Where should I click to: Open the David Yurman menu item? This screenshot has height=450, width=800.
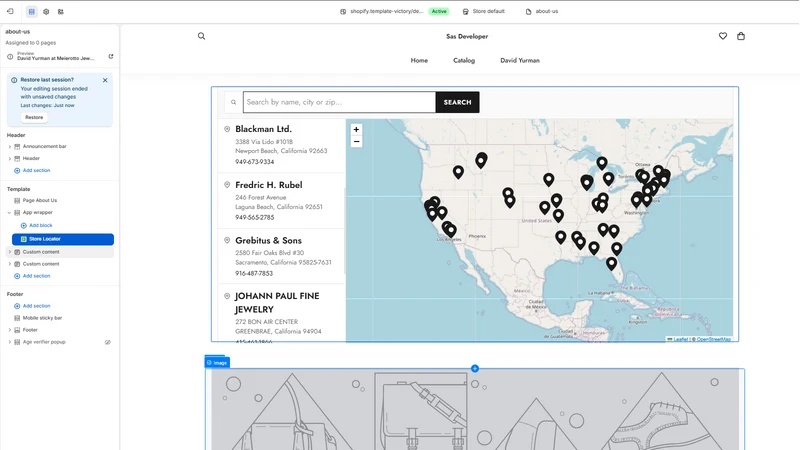(520, 60)
